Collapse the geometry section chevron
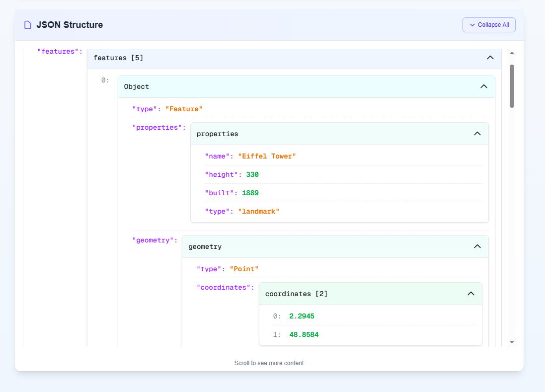 point(477,246)
